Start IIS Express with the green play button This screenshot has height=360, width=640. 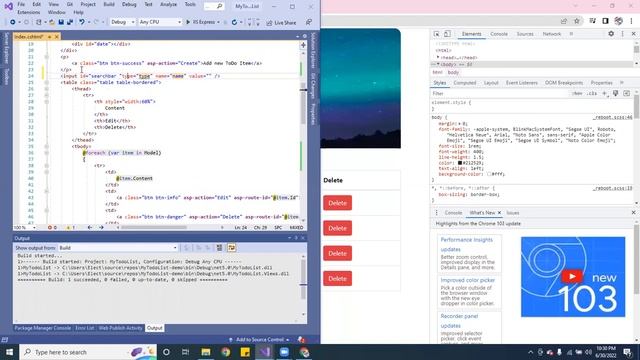(188, 22)
